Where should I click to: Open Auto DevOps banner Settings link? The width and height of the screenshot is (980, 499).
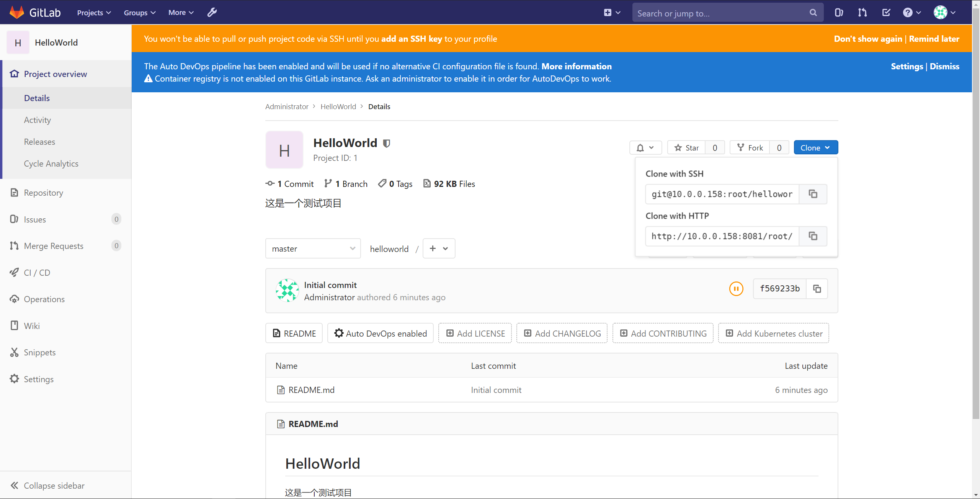[907, 66]
